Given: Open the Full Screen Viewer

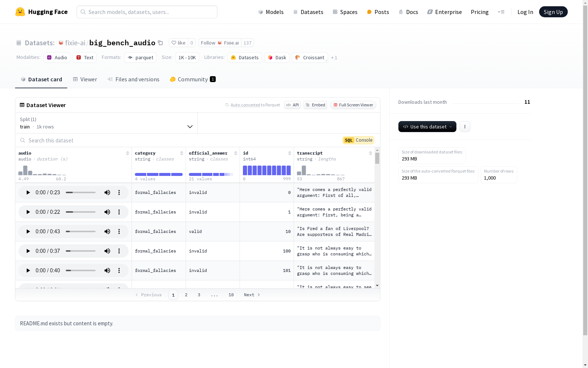Looking at the screenshot, I should click(353, 105).
